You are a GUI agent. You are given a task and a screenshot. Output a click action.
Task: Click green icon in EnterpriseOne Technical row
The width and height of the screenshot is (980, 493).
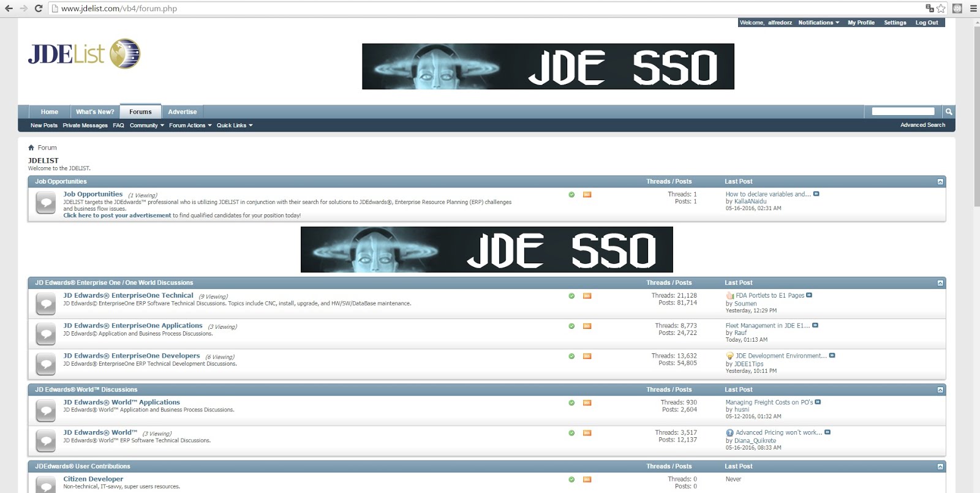click(x=571, y=296)
